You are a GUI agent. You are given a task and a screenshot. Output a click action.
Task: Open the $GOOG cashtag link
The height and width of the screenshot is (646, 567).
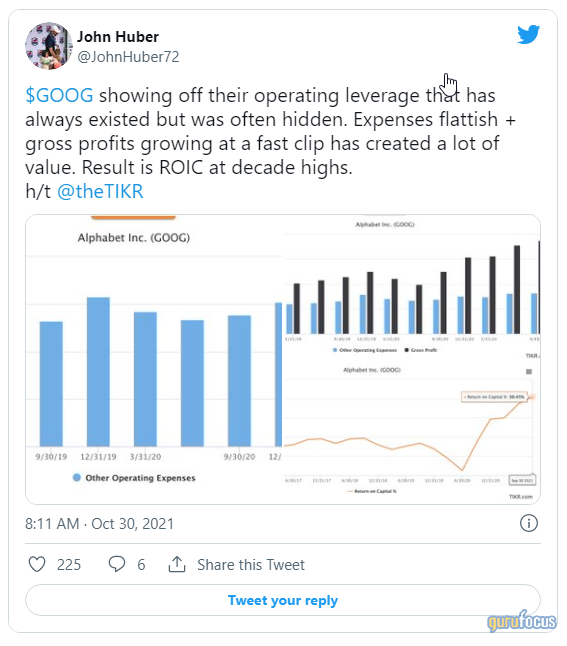(x=59, y=95)
